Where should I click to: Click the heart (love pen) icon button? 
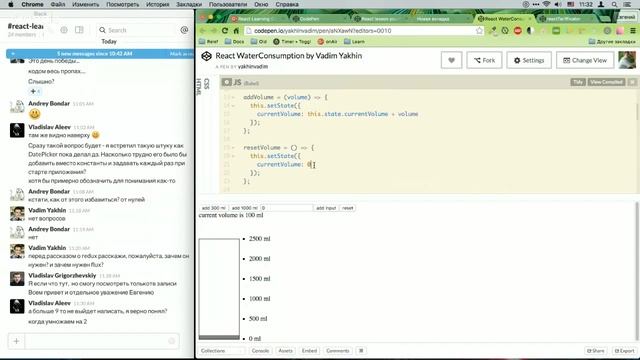coord(451,60)
